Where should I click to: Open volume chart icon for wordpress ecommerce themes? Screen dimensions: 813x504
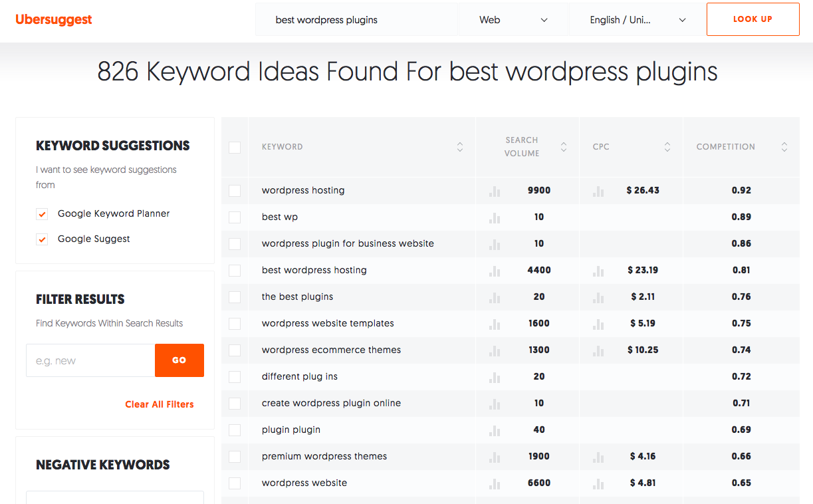(x=495, y=350)
